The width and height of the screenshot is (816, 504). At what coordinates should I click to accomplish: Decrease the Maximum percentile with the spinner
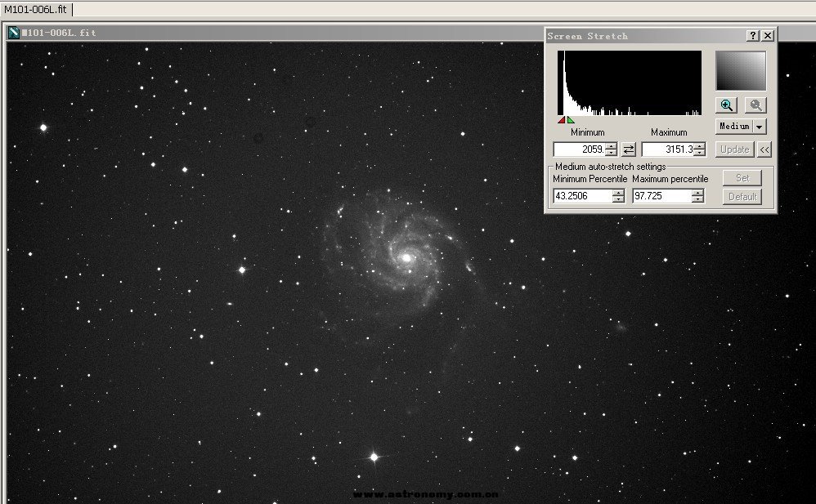pos(697,199)
